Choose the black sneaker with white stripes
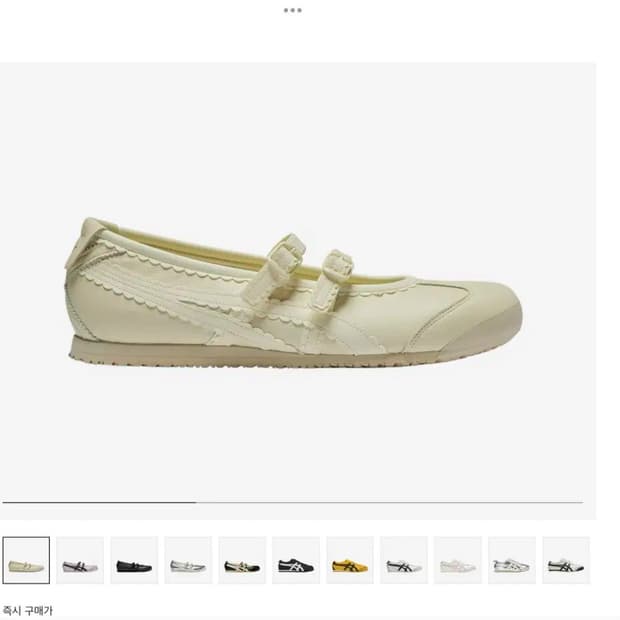The width and height of the screenshot is (620, 620). pos(296,560)
